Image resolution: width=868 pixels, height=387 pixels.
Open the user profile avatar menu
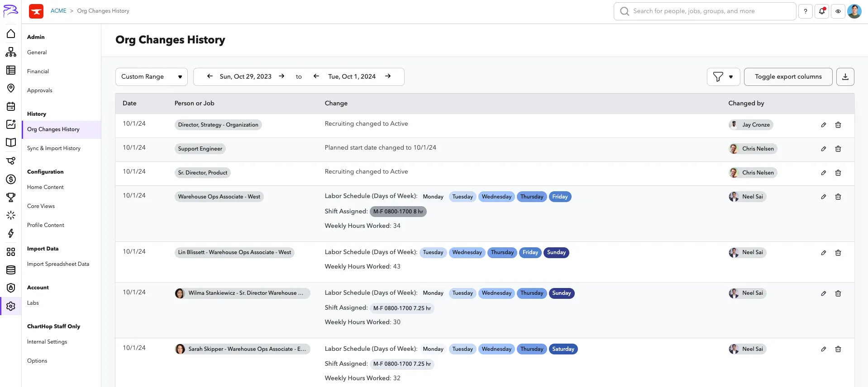click(x=854, y=11)
